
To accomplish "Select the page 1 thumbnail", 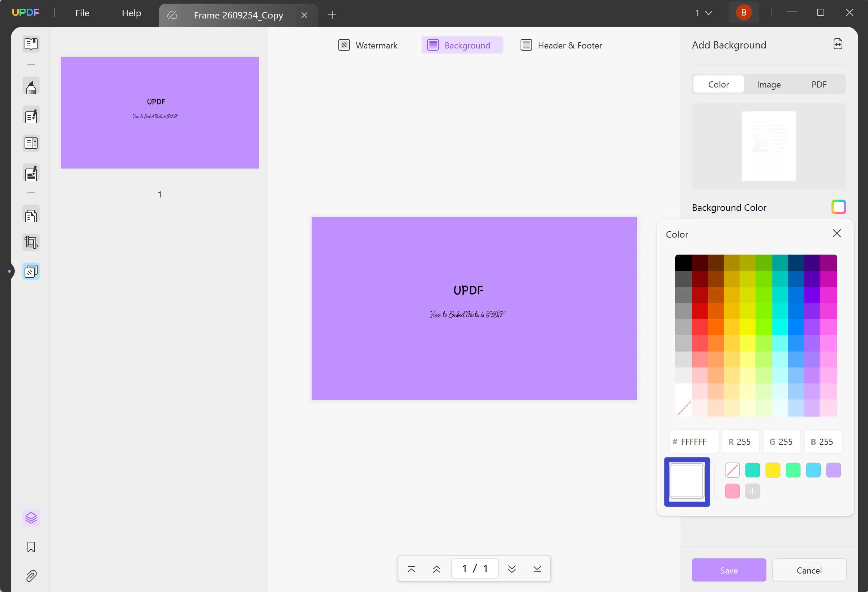I will (159, 112).
